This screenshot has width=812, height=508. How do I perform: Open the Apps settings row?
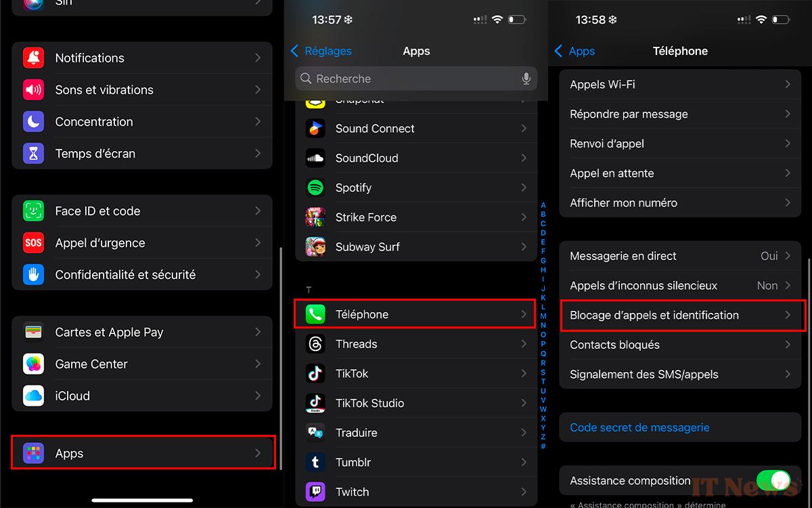[x=143, y=453]
